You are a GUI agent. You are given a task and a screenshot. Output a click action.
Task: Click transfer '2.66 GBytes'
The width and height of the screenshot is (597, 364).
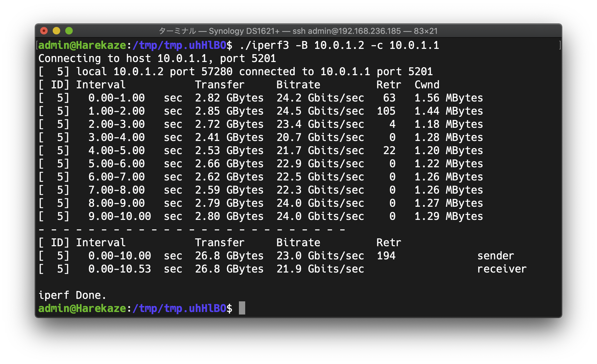pyautogui.click(x=229, y=164)
